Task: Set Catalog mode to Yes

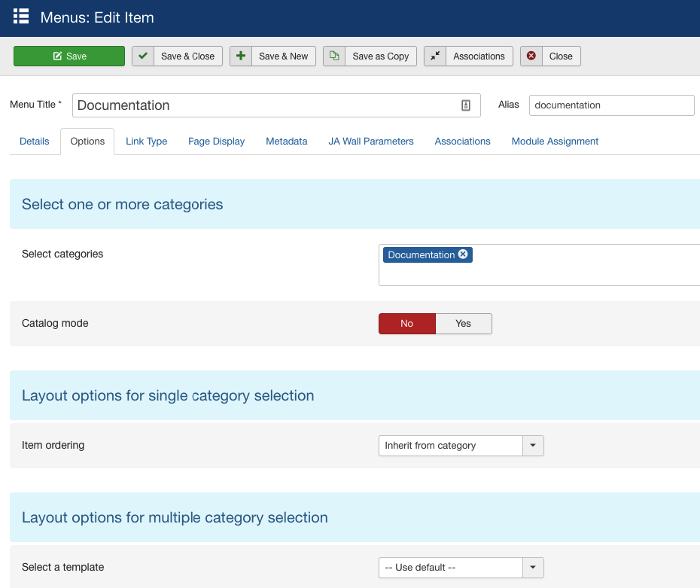Action: (464, 324)
